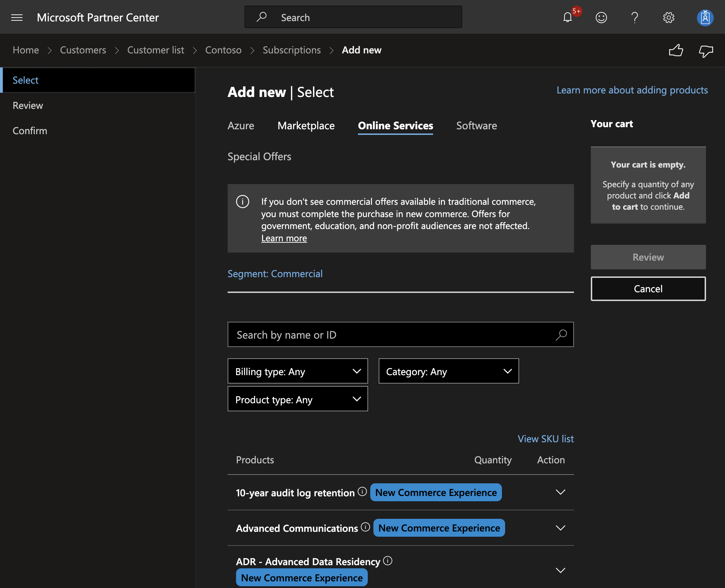Image resolution: width=725 pixels, height=588 pixels.
Task: Go to Customer list in the breadcrumb
Action: click(x=156, y=50)
